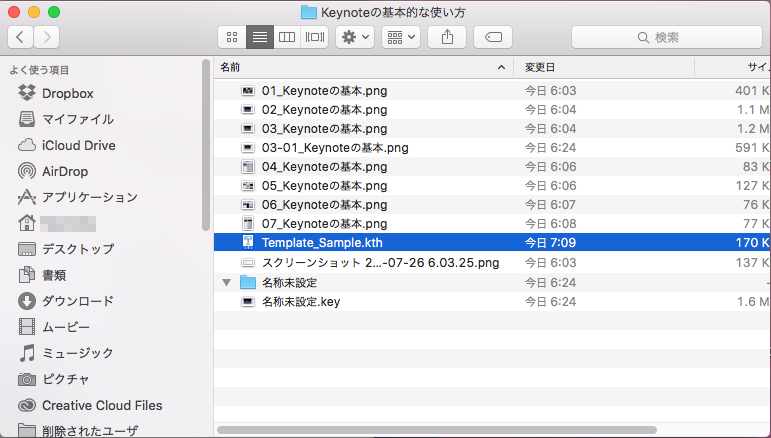Click the title bar folder proxy icon
Viewport: 771px width, 438px height.
[308, 12]
